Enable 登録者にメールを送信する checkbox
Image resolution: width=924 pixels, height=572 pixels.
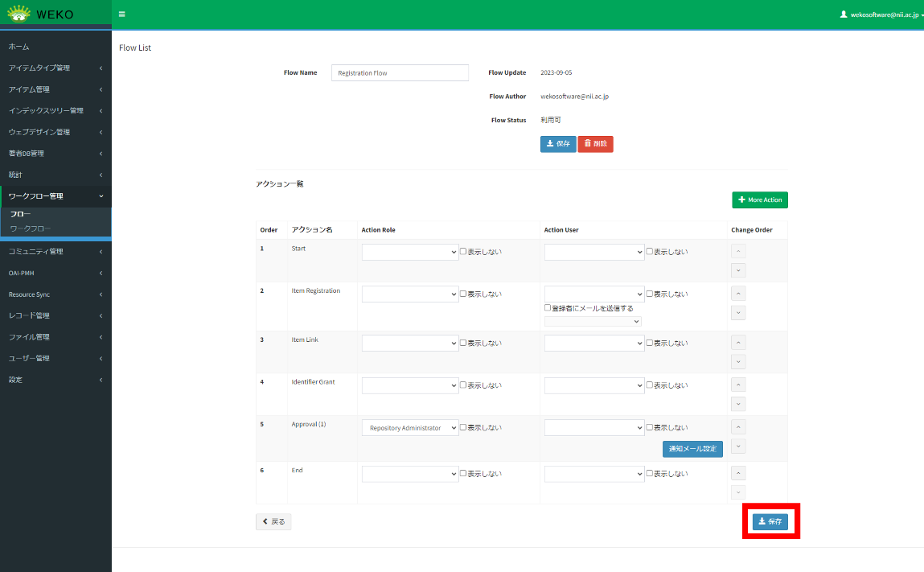(x=548, y=307)
